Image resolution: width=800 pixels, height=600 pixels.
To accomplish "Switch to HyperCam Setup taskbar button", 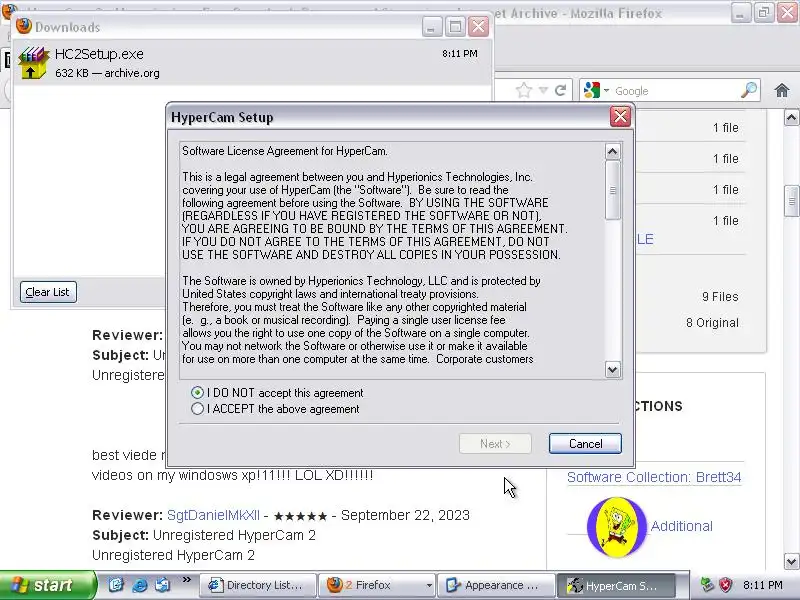I will pyautogui.click(x=615, y=585).
